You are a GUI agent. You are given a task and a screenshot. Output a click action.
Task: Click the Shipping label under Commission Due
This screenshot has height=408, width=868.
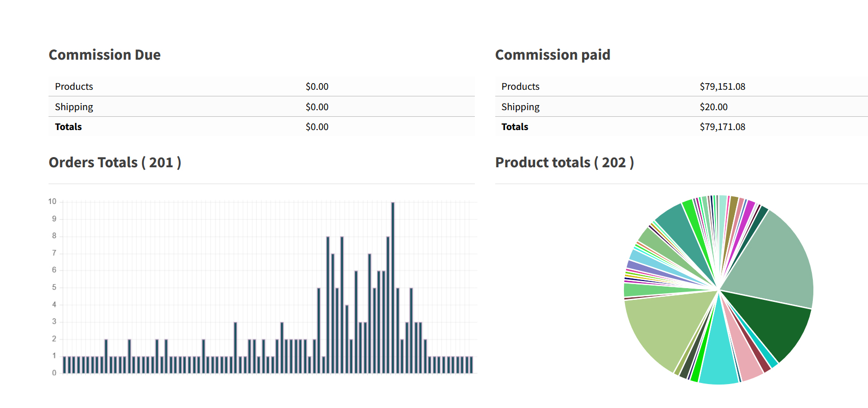pos(74,107)
